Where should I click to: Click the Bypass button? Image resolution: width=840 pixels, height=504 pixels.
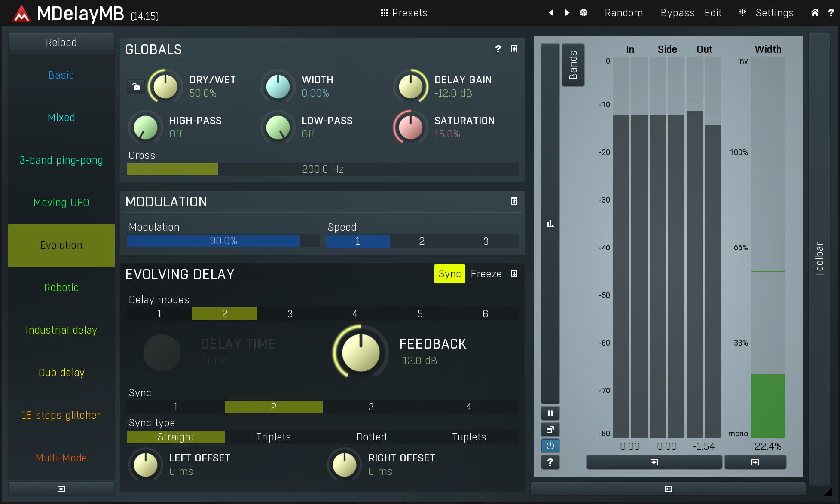[677, 13]
